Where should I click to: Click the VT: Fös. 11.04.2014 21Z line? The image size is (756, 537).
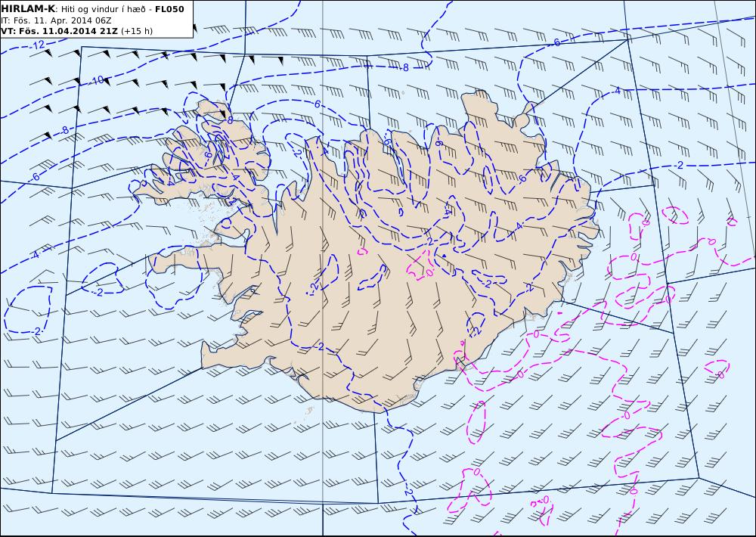60,31
